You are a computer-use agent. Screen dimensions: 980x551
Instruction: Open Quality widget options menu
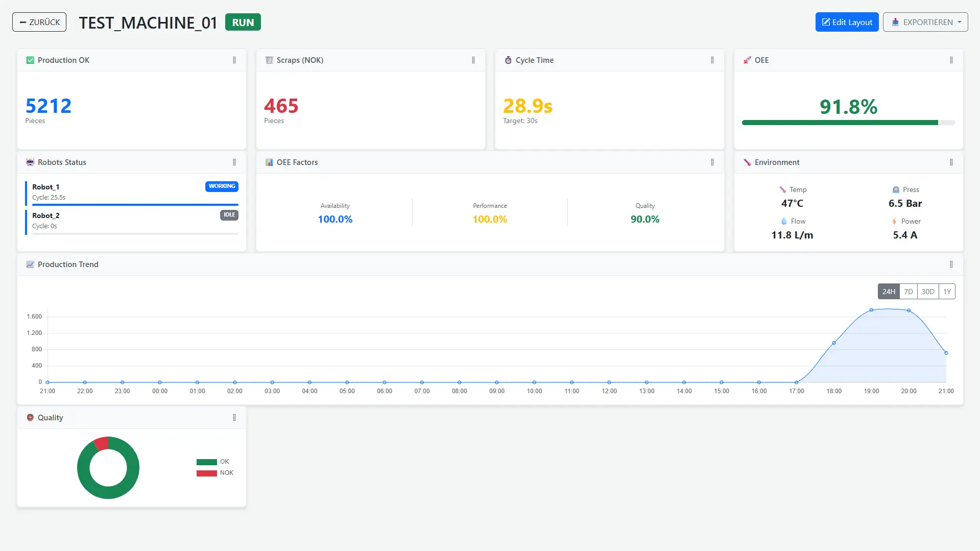(x=234, y=418)
